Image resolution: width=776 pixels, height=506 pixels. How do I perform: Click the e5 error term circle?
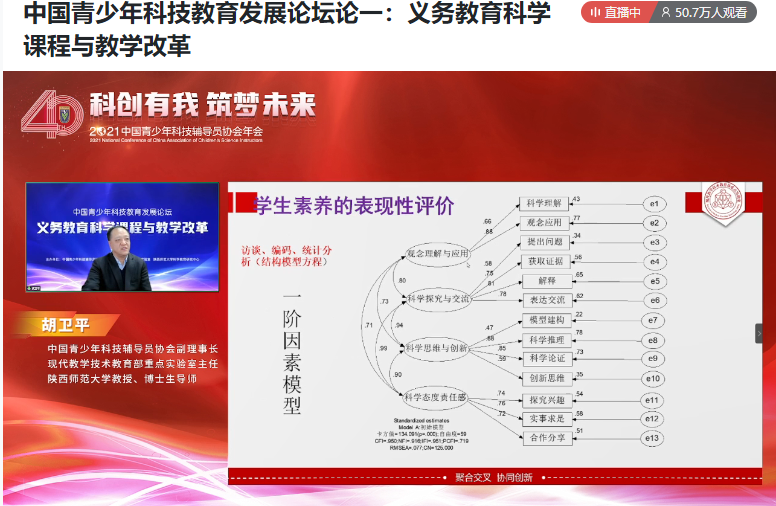point(655,281)
